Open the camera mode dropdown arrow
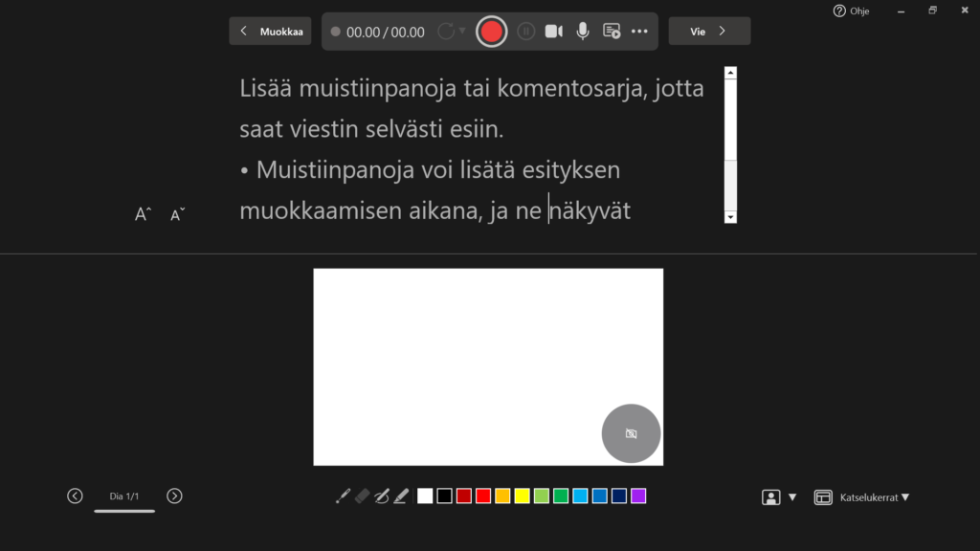This screenshot has height=551, width=980. point(792,497)
